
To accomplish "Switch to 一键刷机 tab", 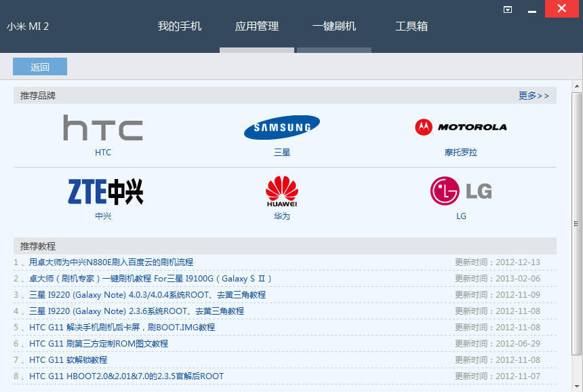I will click(x=334, y=26).
